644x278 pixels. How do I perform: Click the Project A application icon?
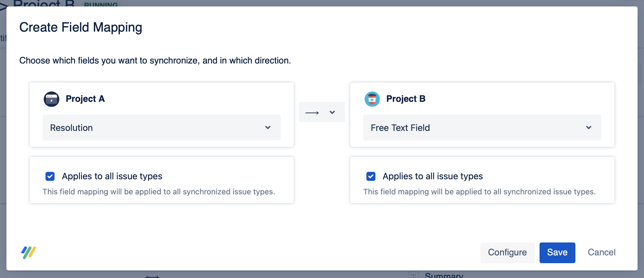coord(52,99)
